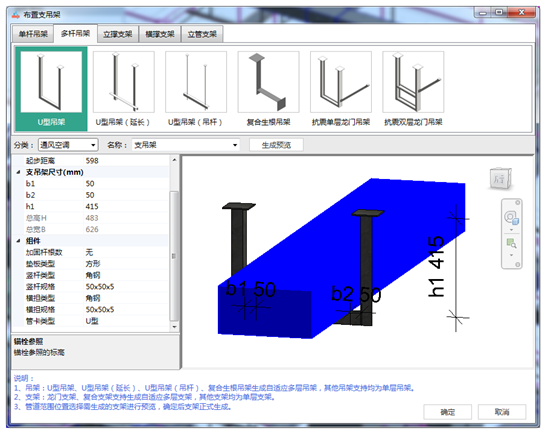Switch to the 立撑支架 tab
This screenshot has height=440, width=554.
click(118, 34)
